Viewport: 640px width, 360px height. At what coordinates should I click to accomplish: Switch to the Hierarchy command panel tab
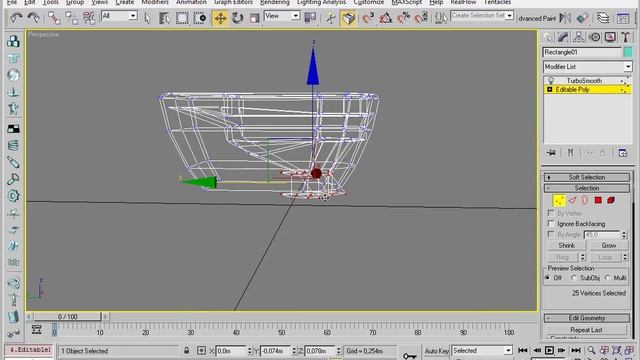578,37
